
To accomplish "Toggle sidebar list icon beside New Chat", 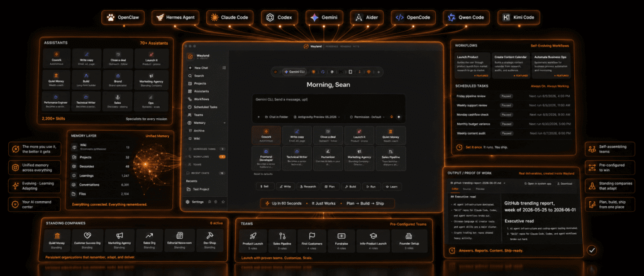I will (x=224, y=68).
